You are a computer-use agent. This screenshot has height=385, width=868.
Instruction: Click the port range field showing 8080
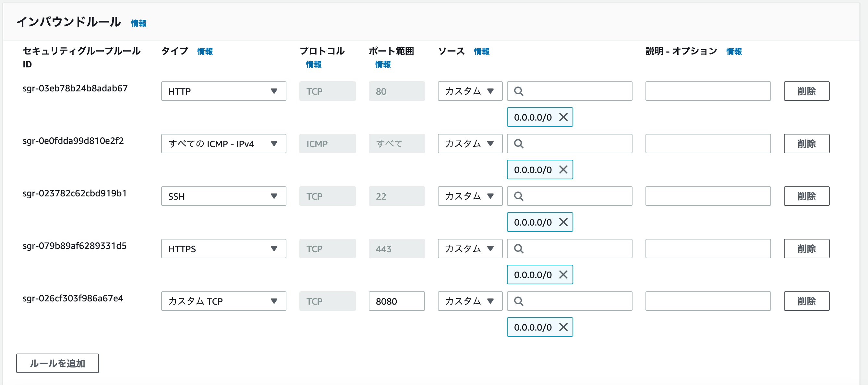click(397, 301)
